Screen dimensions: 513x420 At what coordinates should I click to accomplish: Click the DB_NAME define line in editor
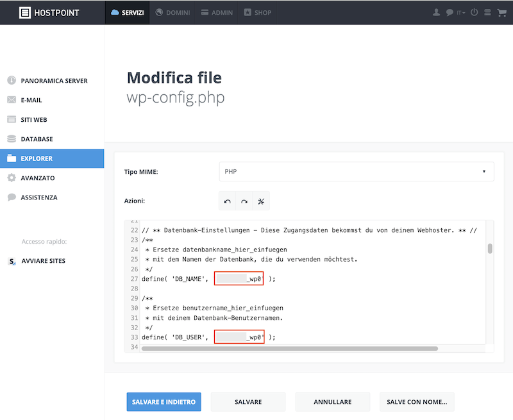pos(209,279)
